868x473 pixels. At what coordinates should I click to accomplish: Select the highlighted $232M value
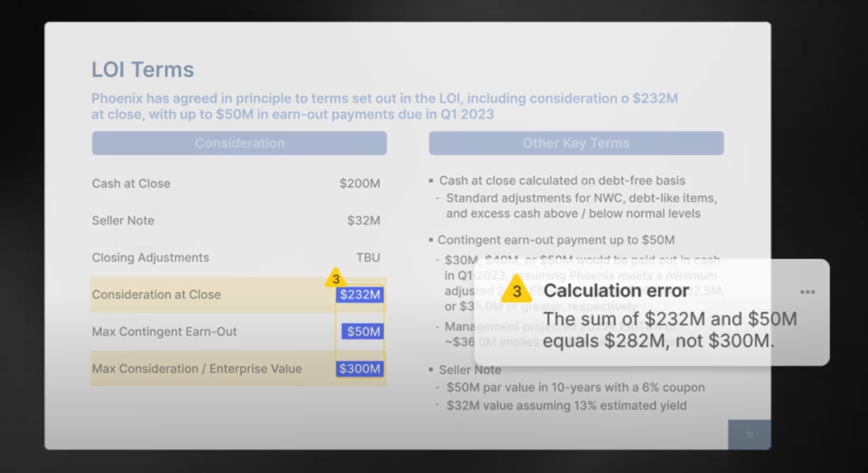[x=360, y=295]
